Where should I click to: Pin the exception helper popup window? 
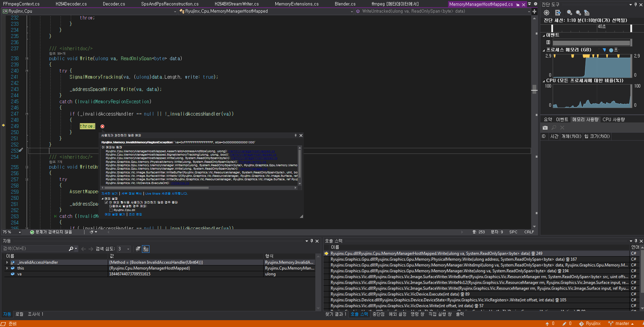[x=295, y=135]
